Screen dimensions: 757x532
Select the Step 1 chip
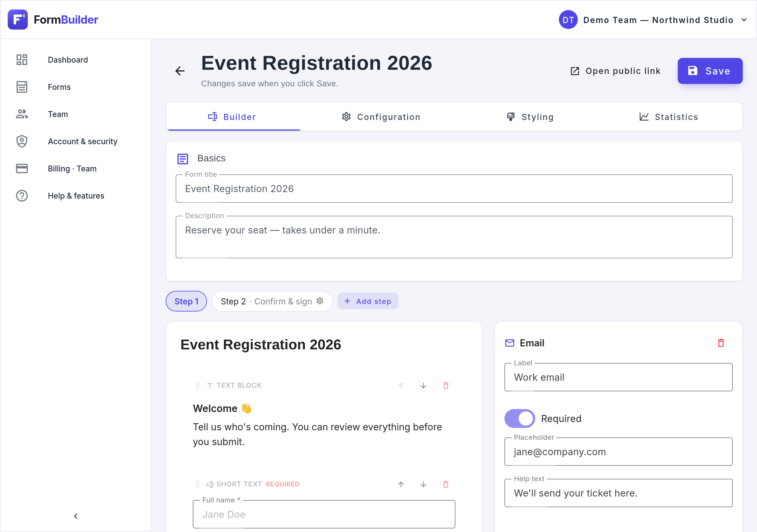tap(186, 301)
